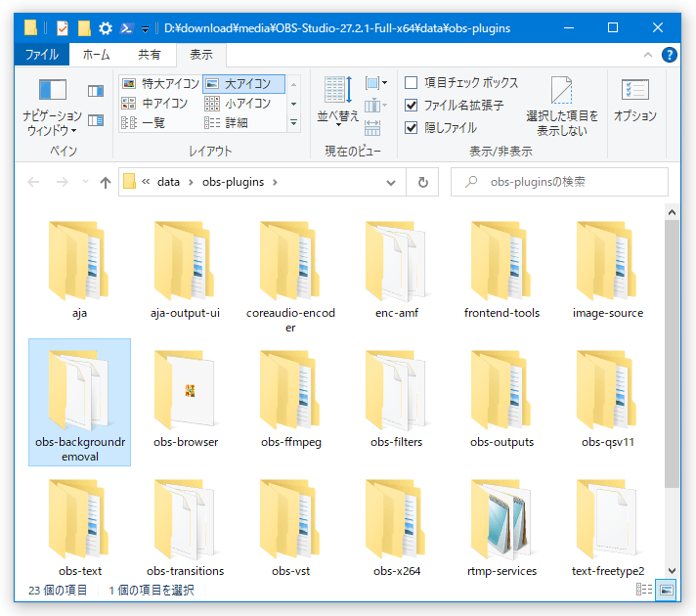Open the group by dropdown

pos(376,82)
